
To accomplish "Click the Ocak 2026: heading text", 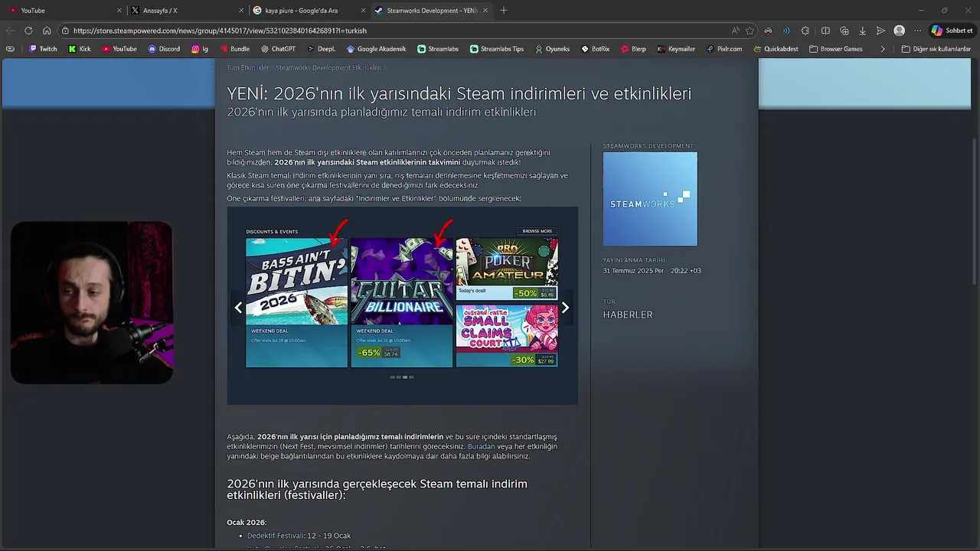I will (x=247, y=523).
